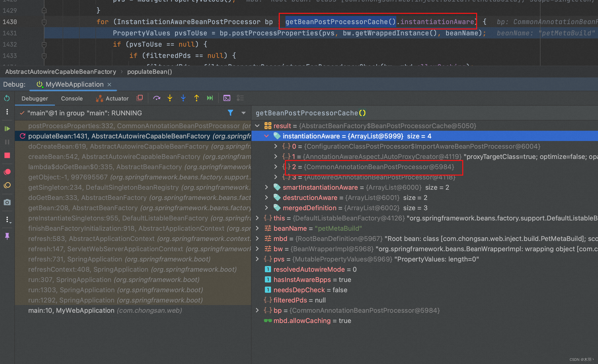This screenshot has height=364, width=598.
Task: Click the Pause Program icon
Action: click(x=7, y=142)
